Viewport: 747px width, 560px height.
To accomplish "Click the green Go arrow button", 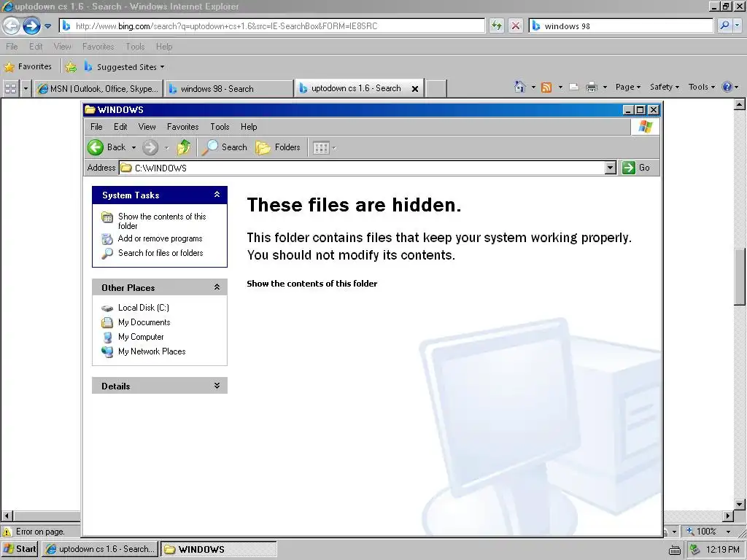I will 629,168.
